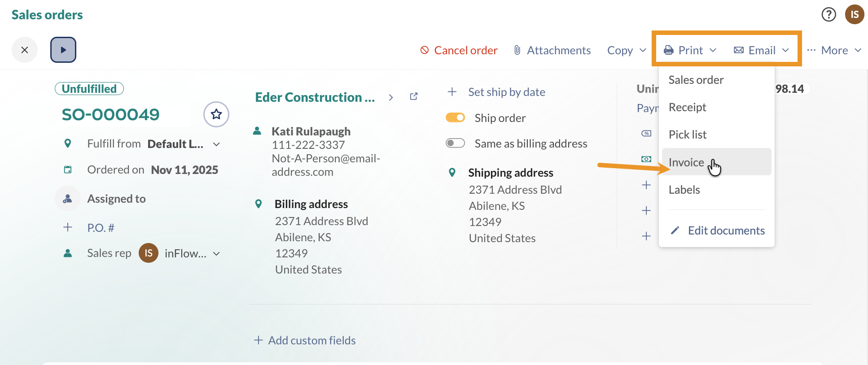The height and width of the screenshot is (365, 868).
Task: Expand the Fulfill from location dropdown
Action: click(x=217, y=144)
